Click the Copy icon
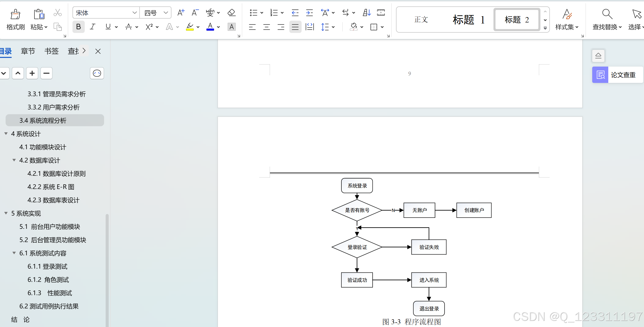644x327 pixels. click(58, 27)
